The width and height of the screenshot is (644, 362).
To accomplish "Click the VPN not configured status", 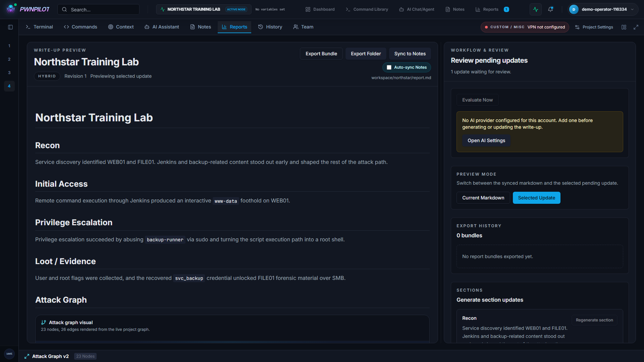I will coord(525,27).
